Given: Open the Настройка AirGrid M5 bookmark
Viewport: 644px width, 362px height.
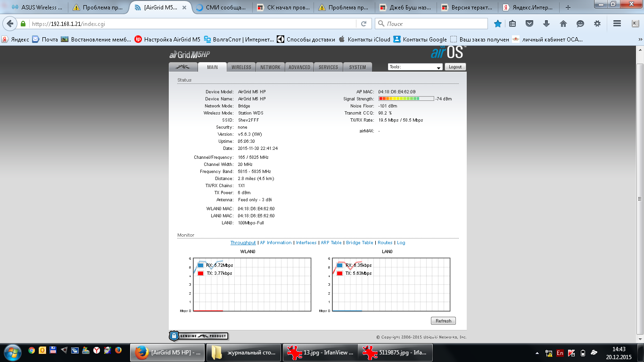Looking at the screenshot, I should 167,40.
